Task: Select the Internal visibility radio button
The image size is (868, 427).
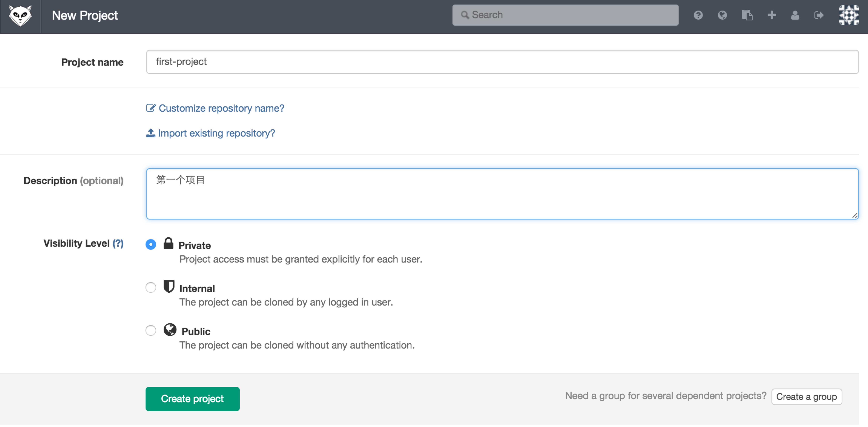Action: click(x=151, y=287)
